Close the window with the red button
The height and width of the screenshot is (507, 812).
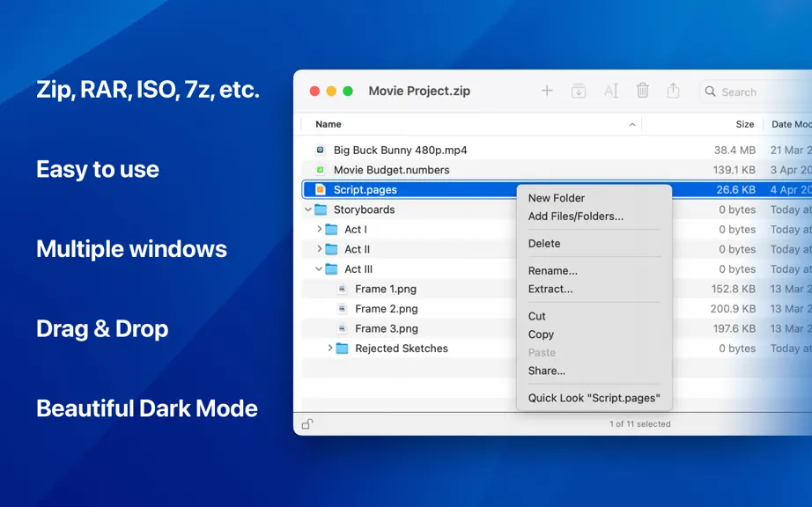click(x=314, y=91)
